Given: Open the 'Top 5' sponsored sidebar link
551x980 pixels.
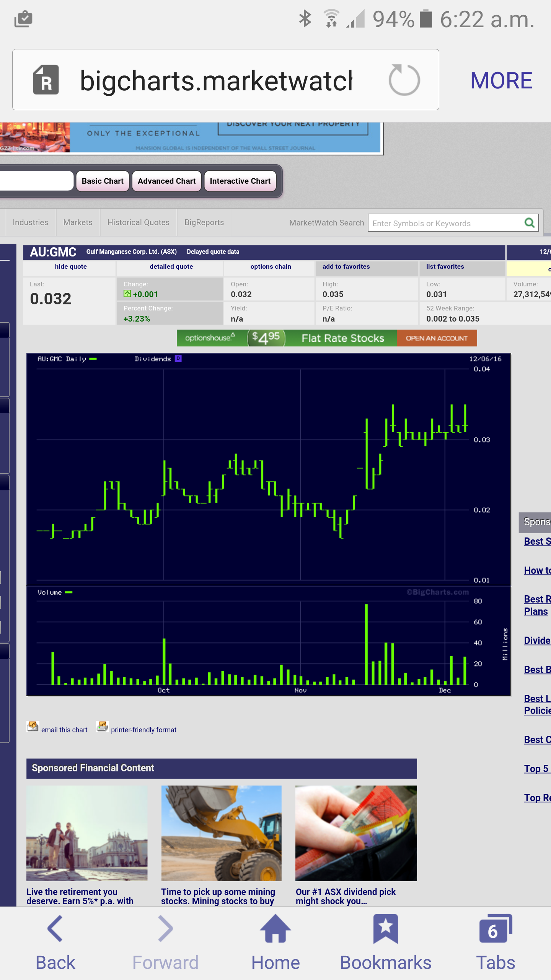Looking at the screenshot, I should coord(537,769).
